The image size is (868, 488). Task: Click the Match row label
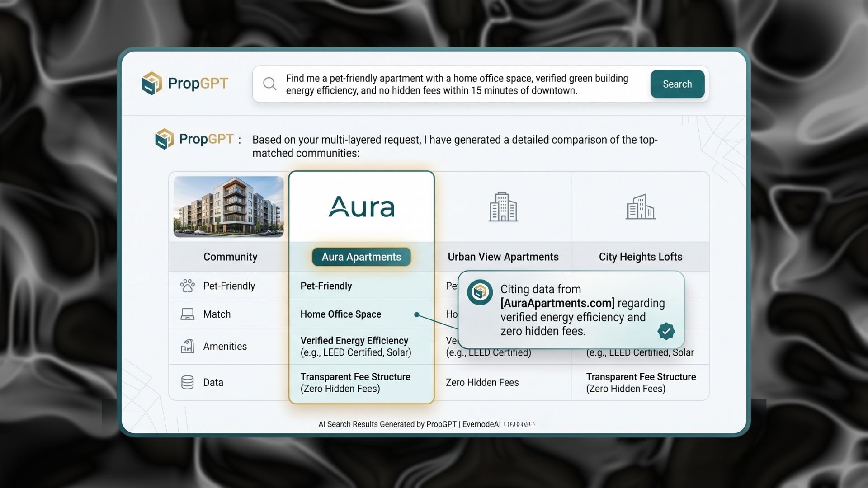pyautogui.click(x=217, y=314)
